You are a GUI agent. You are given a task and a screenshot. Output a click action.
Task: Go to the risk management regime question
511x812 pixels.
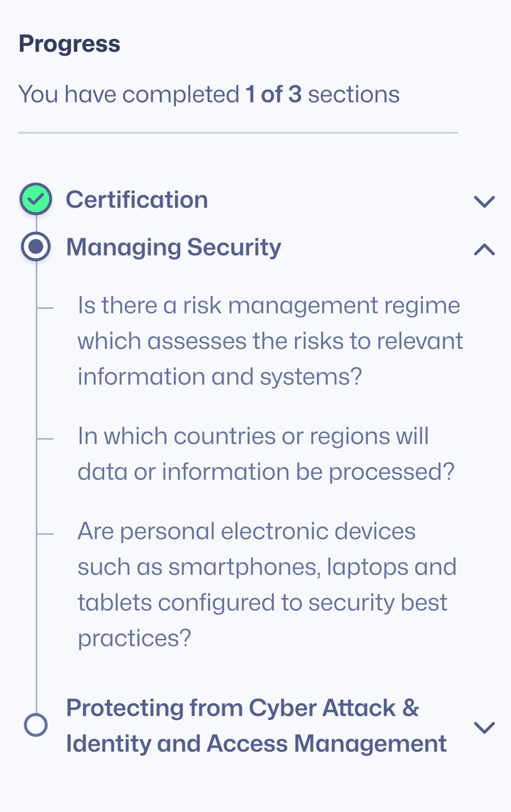point(270,341)
